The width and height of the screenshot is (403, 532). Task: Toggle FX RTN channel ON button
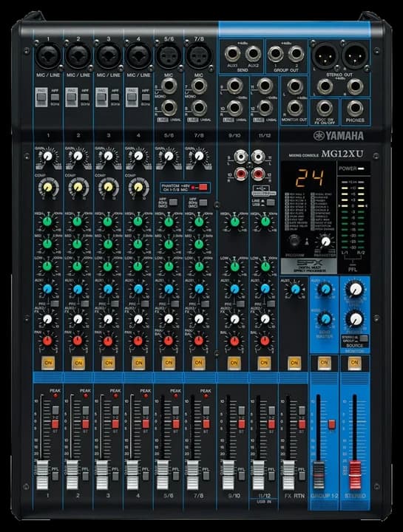(x=294, y=363)
